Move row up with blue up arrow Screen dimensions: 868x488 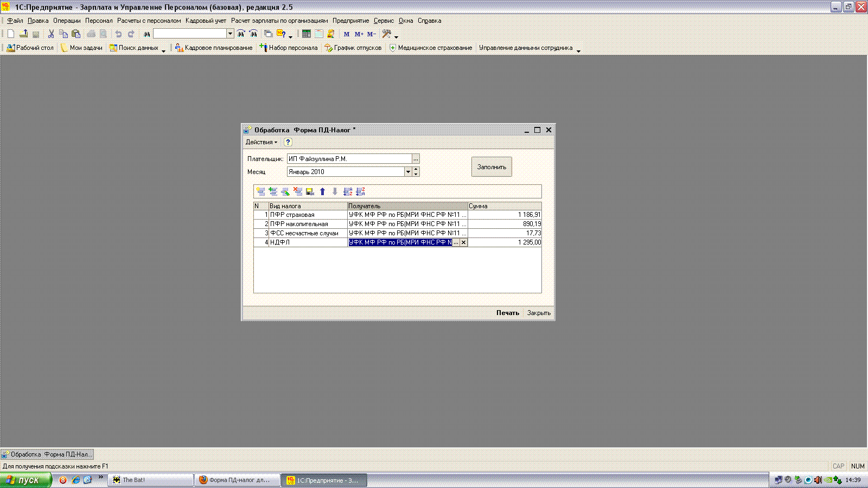click(323, 191)
